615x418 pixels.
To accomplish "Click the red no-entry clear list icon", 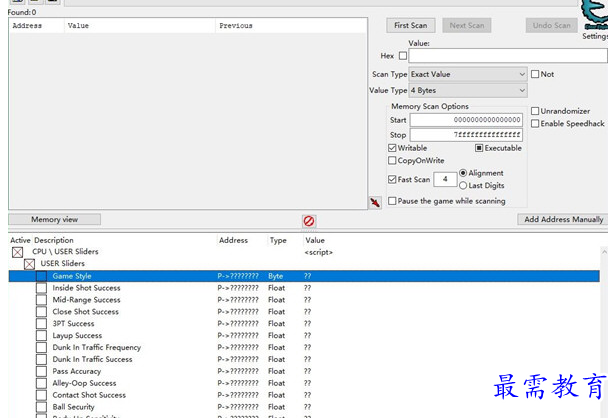I will [x=309, y=221].
